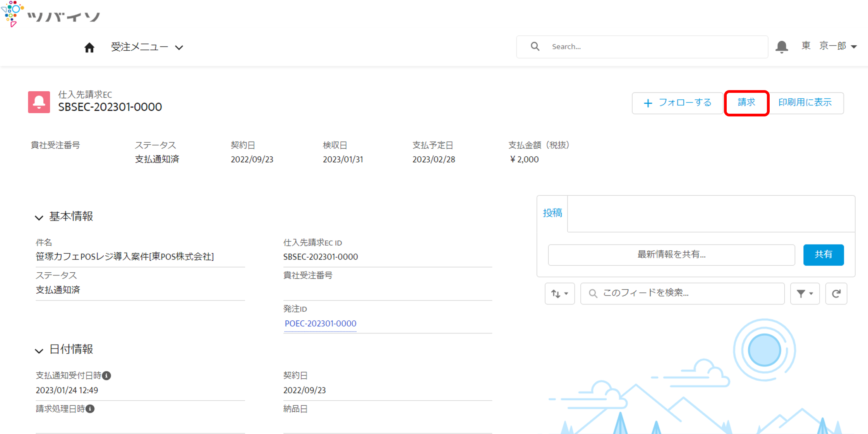Click the 印刷用に表示 button
The image size is (868, 434).
click(805, 103)
